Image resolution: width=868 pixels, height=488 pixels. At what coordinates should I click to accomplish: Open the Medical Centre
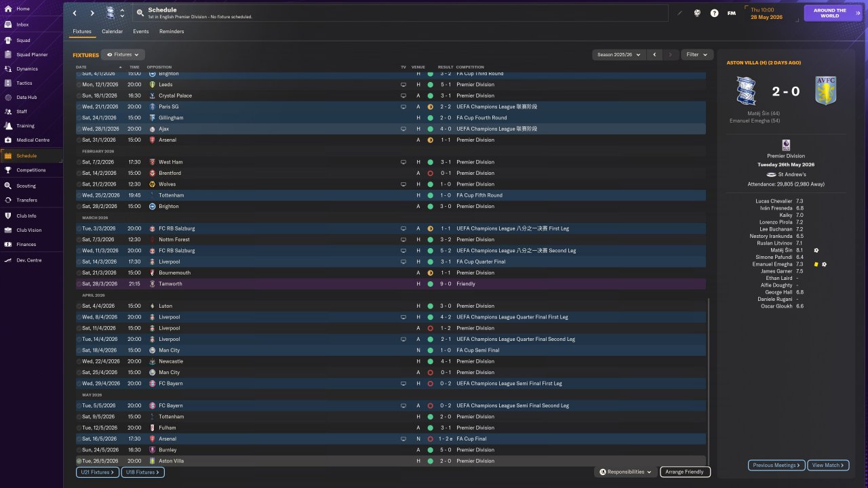coord(31,140)
